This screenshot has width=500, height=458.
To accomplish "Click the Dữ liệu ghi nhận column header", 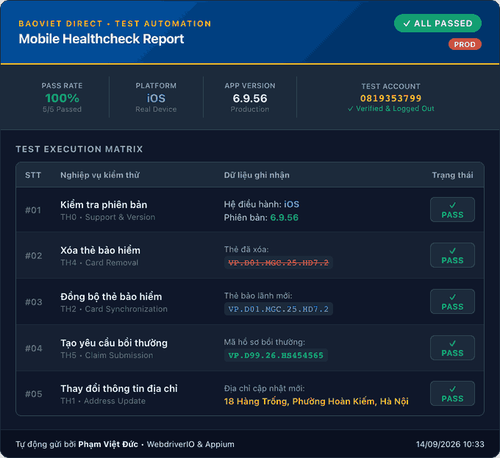I will click(257, 175).
